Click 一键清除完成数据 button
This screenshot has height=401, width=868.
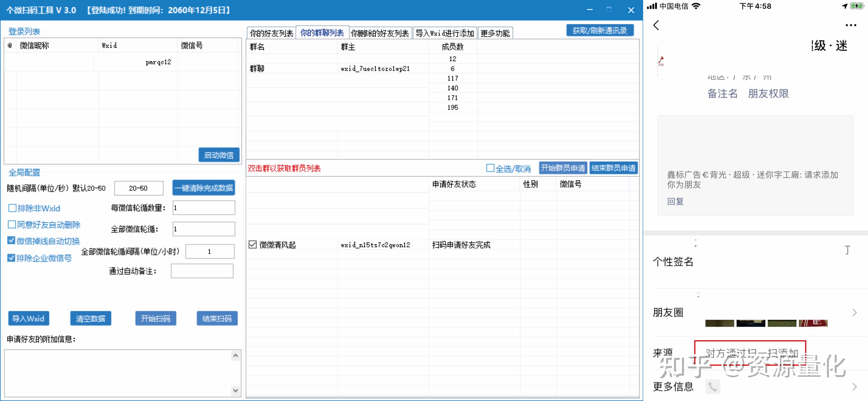pos(204,188)
